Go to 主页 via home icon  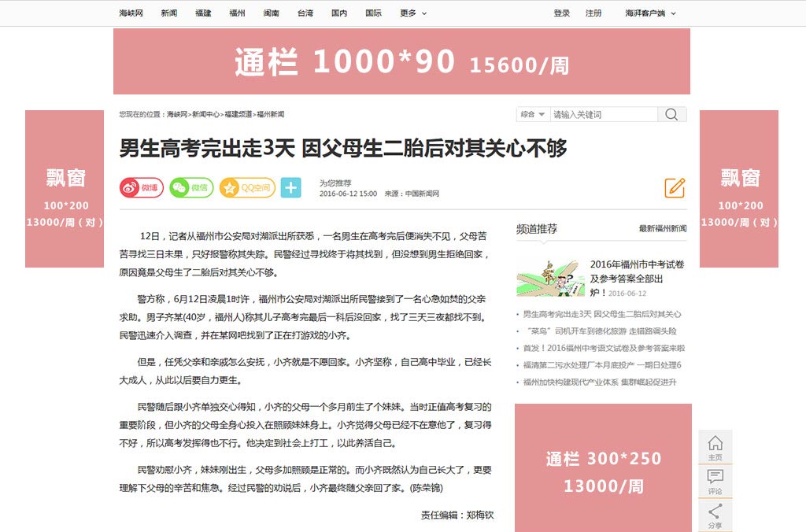point(715,447)
